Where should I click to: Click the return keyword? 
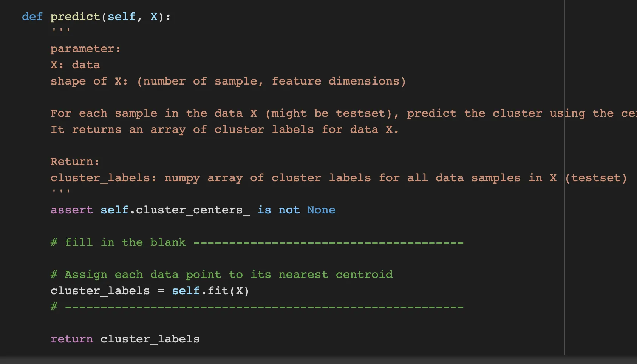point(72,339)
